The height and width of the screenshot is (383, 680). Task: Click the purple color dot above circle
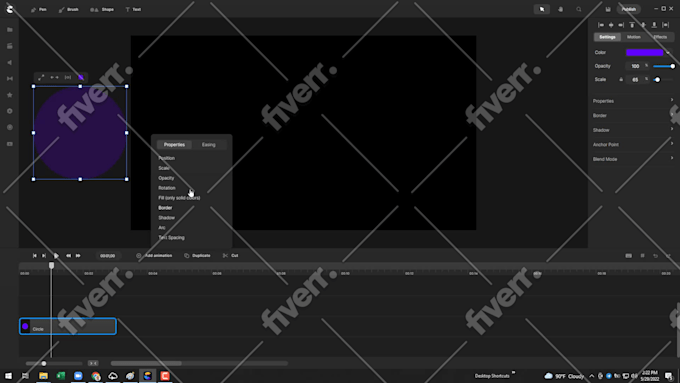(81, 77)
